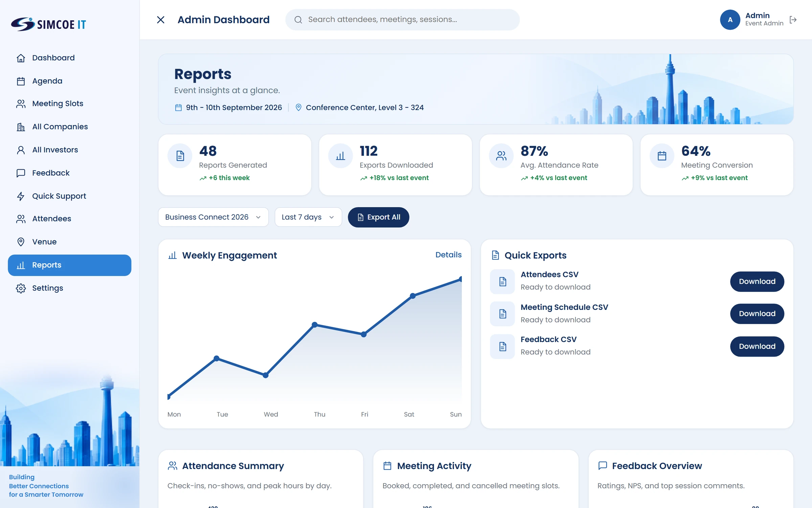Open Weekly Engagement Details link
Image resolution: width=812 pixels, height=508 pixels.
(448, 255)
